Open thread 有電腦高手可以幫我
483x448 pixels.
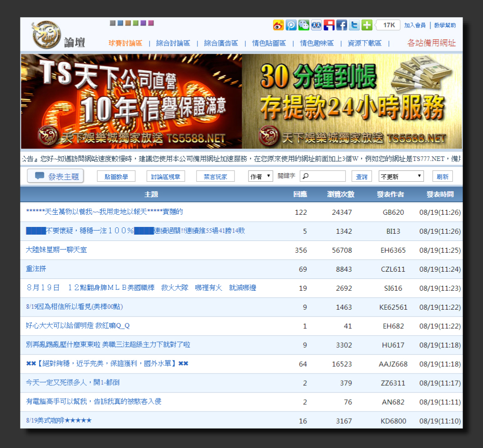(x=94, y=402)
